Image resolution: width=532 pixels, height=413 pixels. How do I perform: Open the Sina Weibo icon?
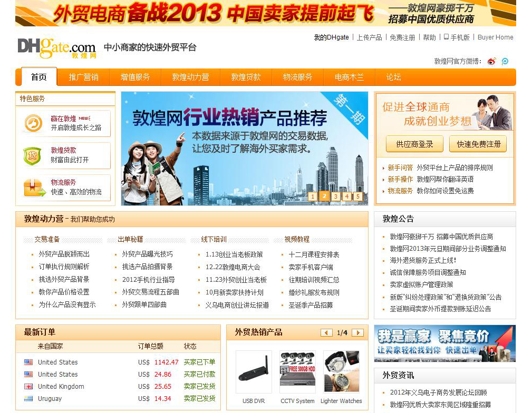point(491,62)
